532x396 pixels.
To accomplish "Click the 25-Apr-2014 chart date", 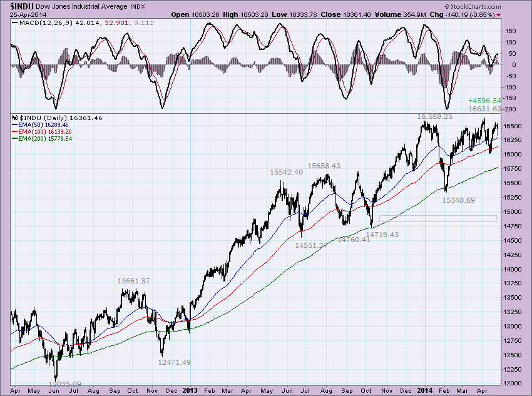I will (28, 14).
